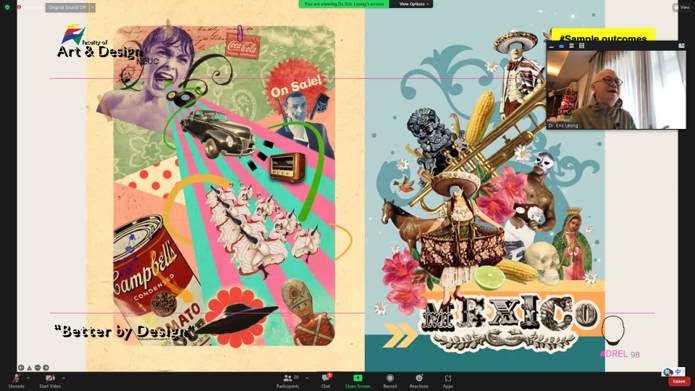Open the Participants panel
Screen dimensions: 695x391
288,380
